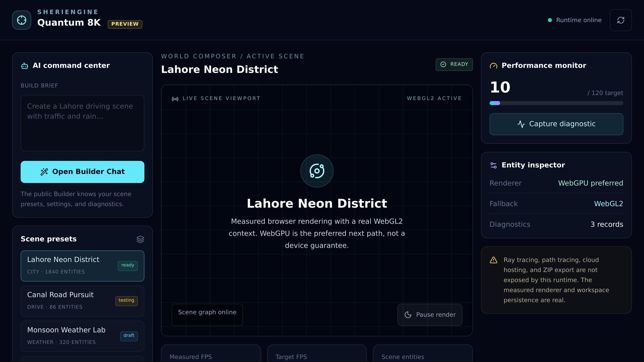
Task: Click the 'ready' tag on Lahore preset
Action: (x=128, y=265)
